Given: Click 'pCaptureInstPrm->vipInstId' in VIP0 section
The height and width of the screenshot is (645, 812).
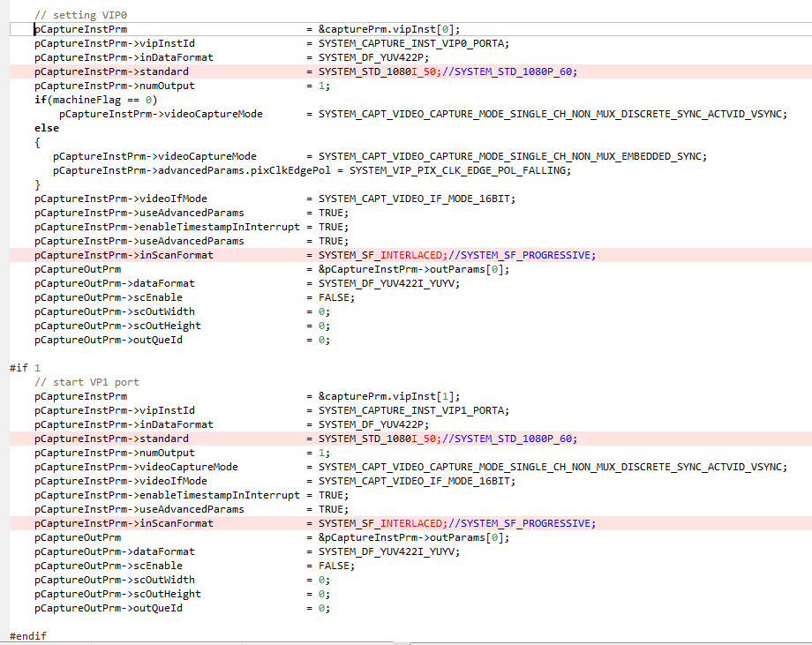Looking at the screenshot, I should tap(115, 43).
